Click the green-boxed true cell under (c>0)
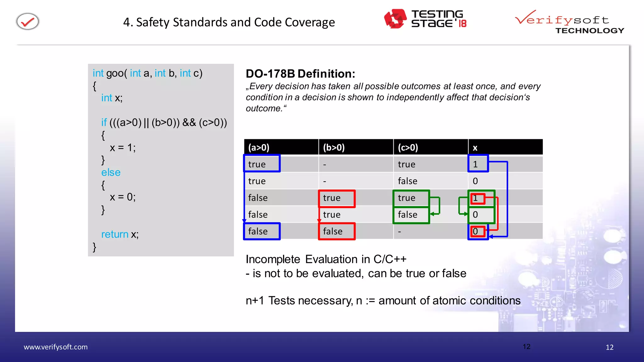 click(411, 198)
